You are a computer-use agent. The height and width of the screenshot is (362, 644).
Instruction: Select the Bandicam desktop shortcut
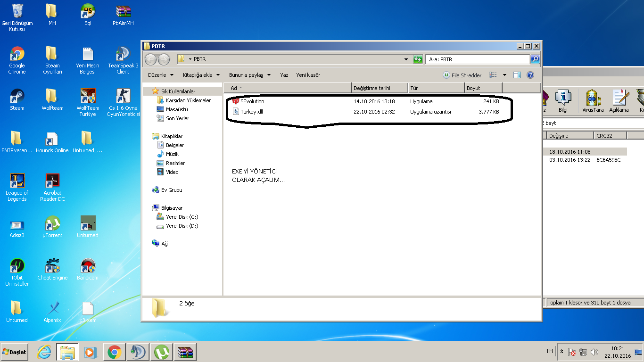(88, 269)
